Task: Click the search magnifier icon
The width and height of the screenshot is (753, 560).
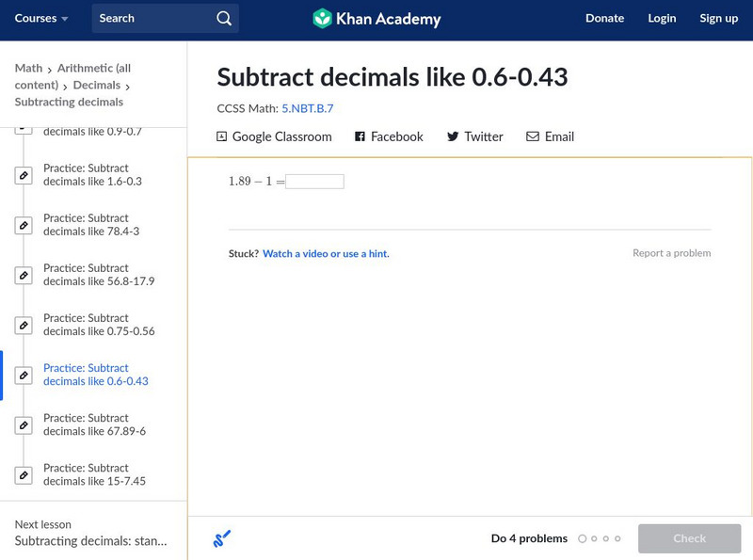Action: [x=223, y=18]
